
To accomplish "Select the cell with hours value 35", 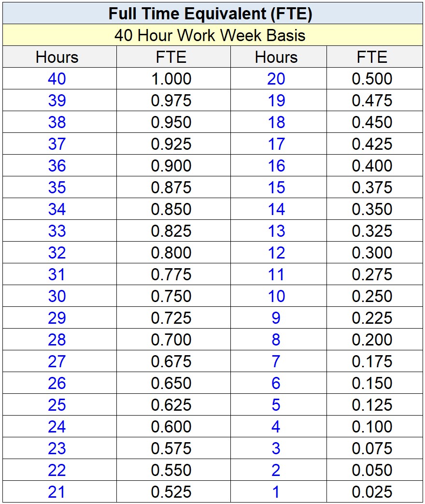I will (58, 187).
